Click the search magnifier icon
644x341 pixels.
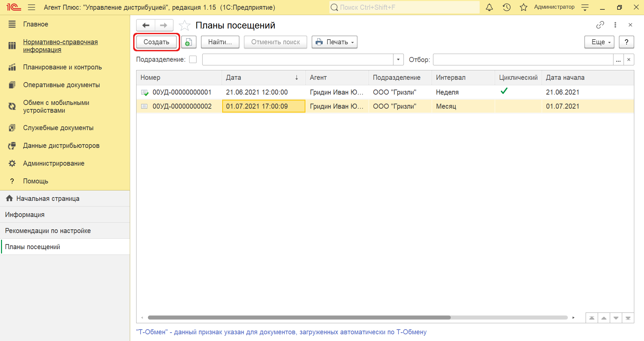[x=334, y=7]
